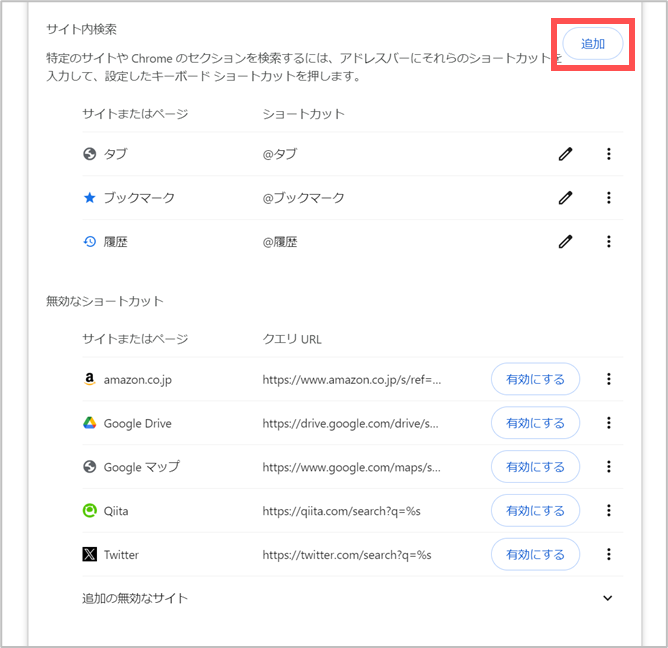Click the twitter.com/search?q=%s URL text

(x=347, y=555)
